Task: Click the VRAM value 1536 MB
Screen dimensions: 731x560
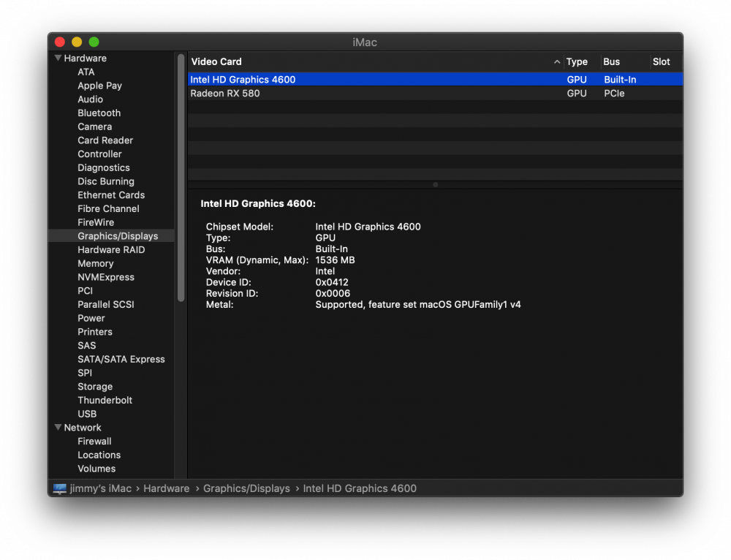Action: click(336, 260)
